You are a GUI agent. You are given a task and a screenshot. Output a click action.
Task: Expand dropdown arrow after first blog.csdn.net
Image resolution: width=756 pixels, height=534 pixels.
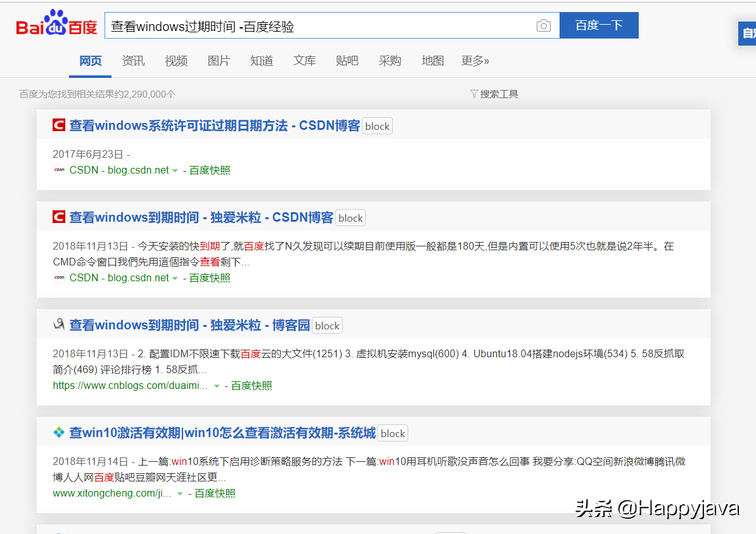175,171
